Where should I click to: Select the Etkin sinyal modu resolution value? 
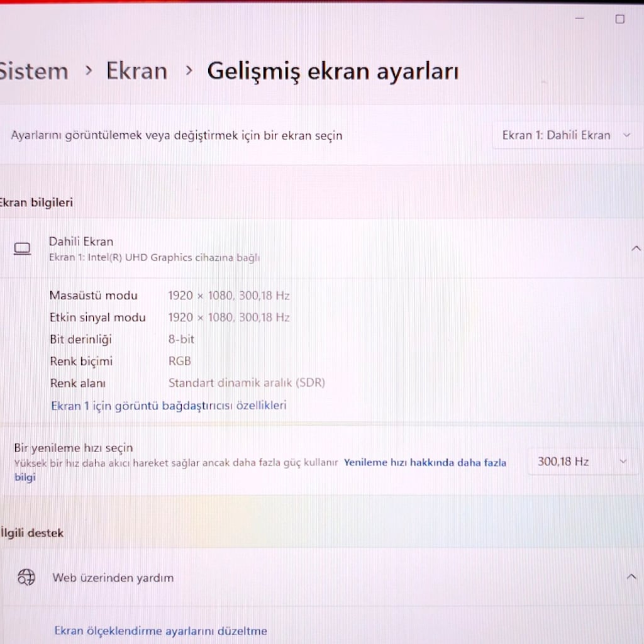pyautogui.click(x=229, y=317)
